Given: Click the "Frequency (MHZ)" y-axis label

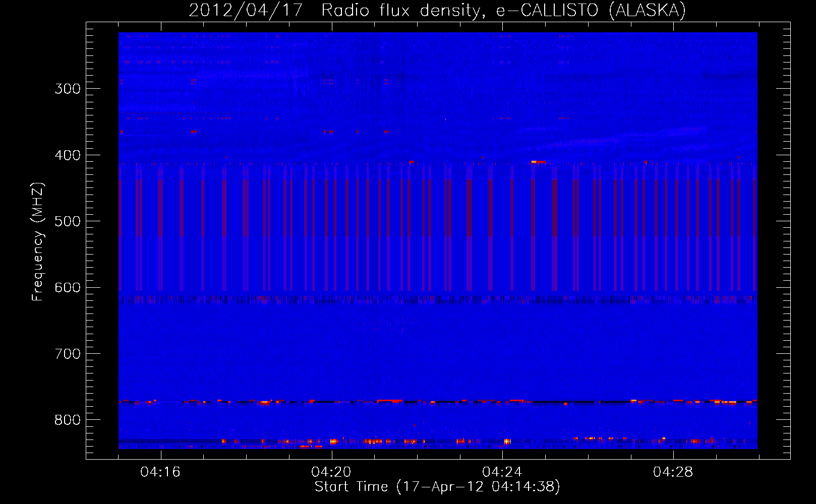Looking at the screenshot, I should [38, 241].
